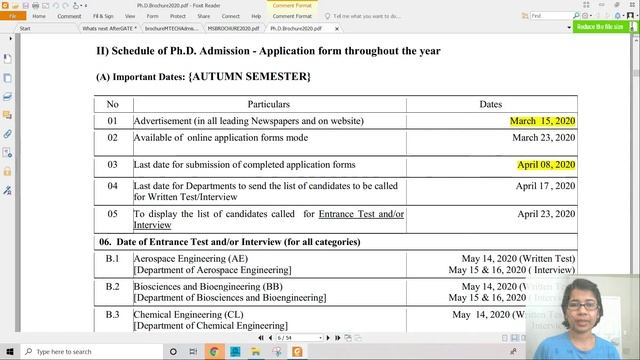Open the Attachments paperclip panel icon
The image size is (640, 360).
[7, 134]
